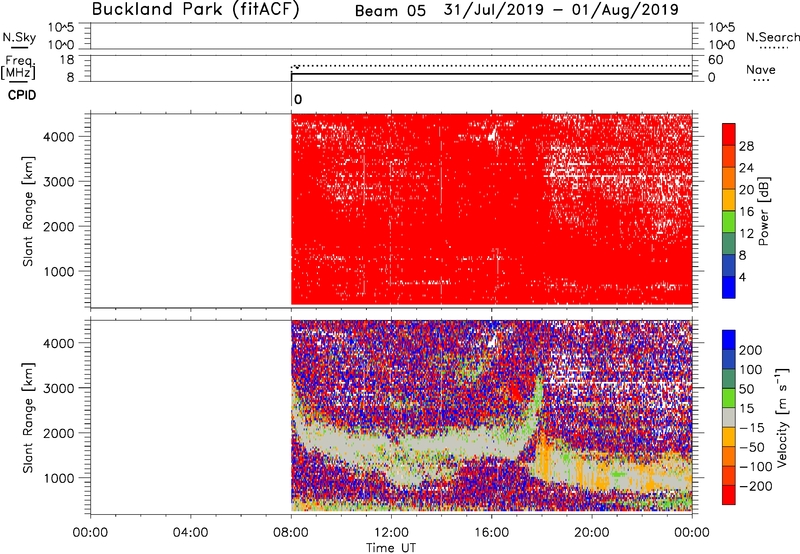Click the -200 label on velocity colorbar
800x554 pixels.
756,487
